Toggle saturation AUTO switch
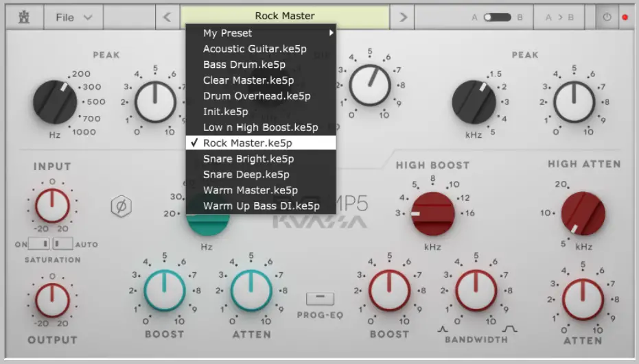639x364 pixels. point(62,244)
